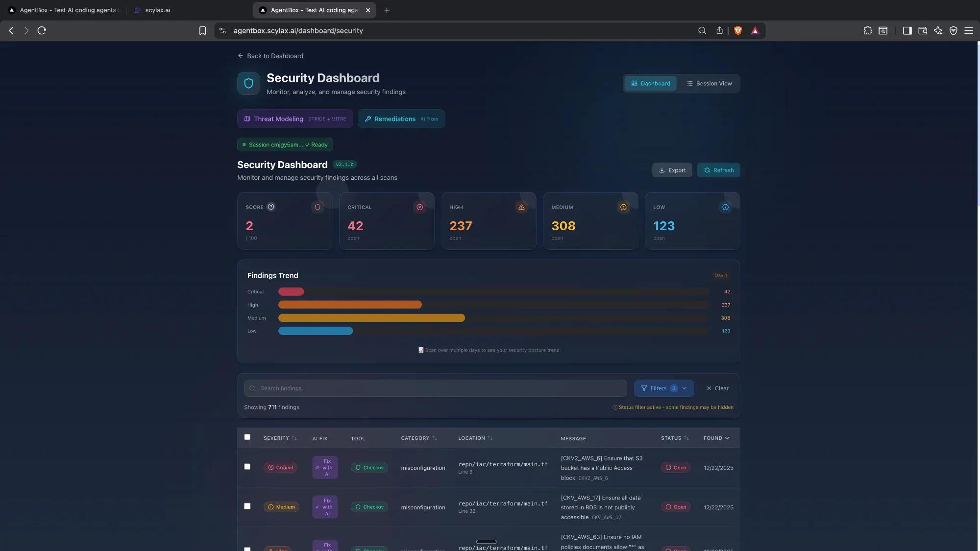Check the Critical S3 finding row checkbox
The height and width of the screenshot is (551, 980).
point(247,467)
